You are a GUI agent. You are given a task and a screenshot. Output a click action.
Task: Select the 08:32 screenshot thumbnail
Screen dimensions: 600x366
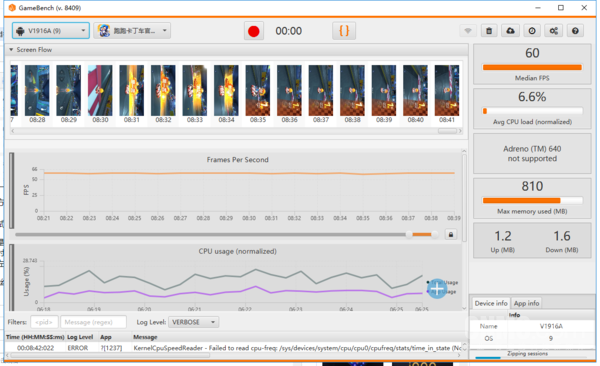[x=163, y=90]
